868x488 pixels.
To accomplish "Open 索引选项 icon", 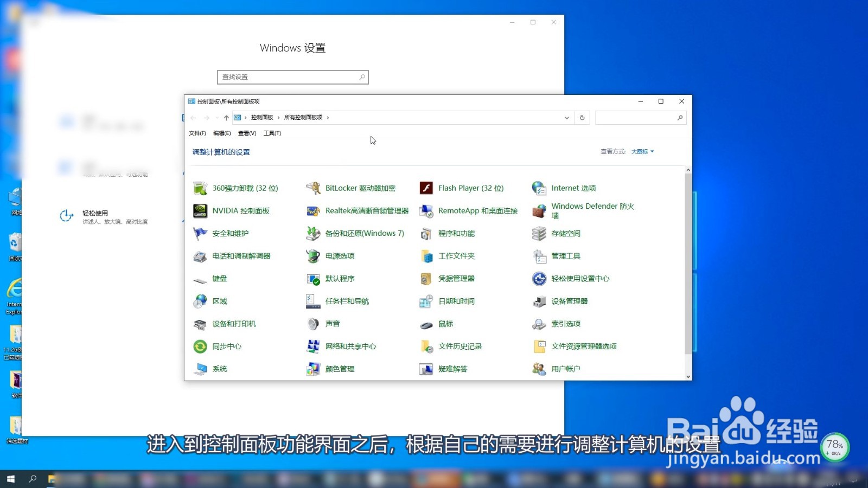I will click(539, 324).
